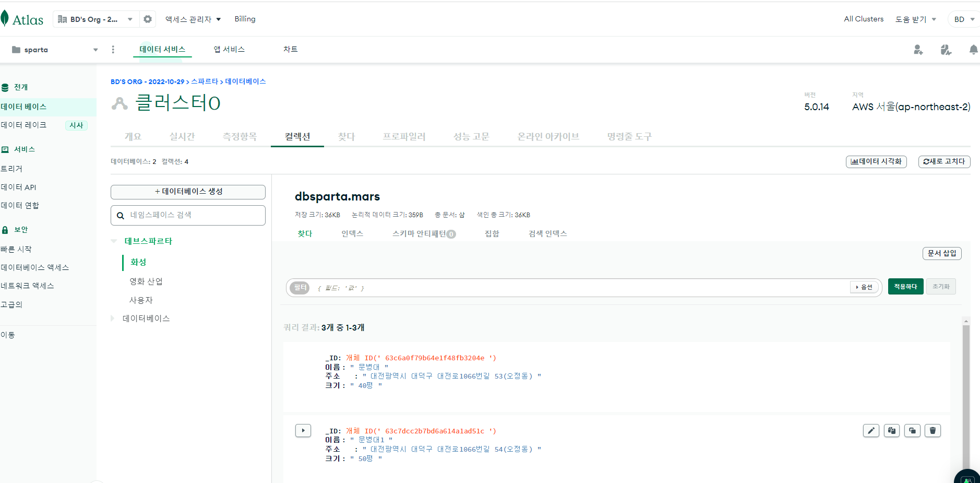Open the 액세스 관리자 dropdown
The width and height of the screenshot is (980, 483).
click(193, 19)
